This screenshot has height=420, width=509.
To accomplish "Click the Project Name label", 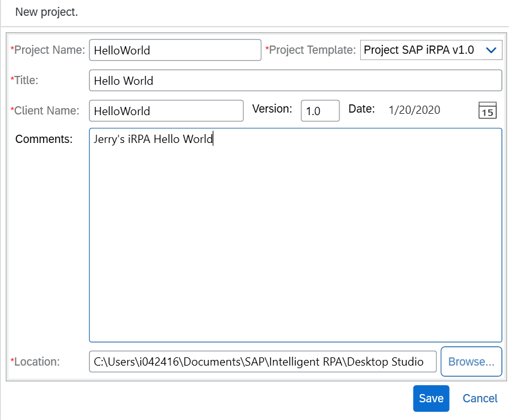I will pyautogui.click(x=49, y=50).
